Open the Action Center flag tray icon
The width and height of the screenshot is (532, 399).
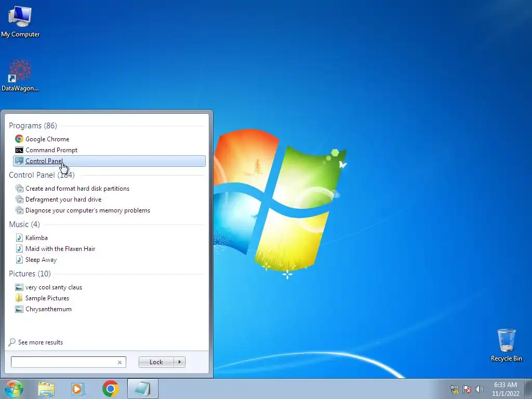coord(467,389)
